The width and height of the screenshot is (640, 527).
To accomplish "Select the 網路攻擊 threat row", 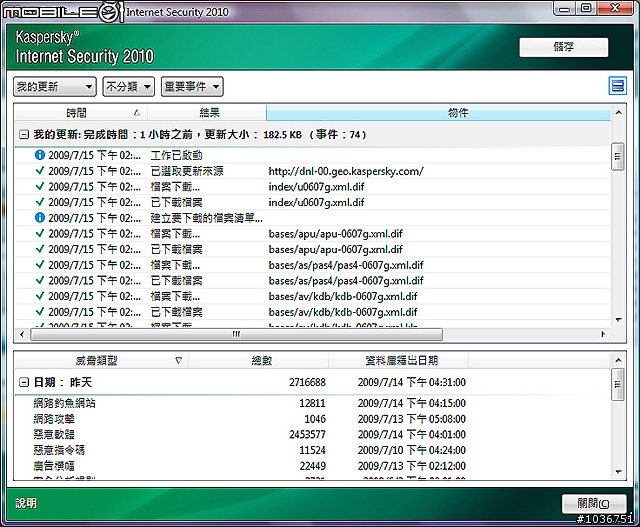I will click(313, 418).
